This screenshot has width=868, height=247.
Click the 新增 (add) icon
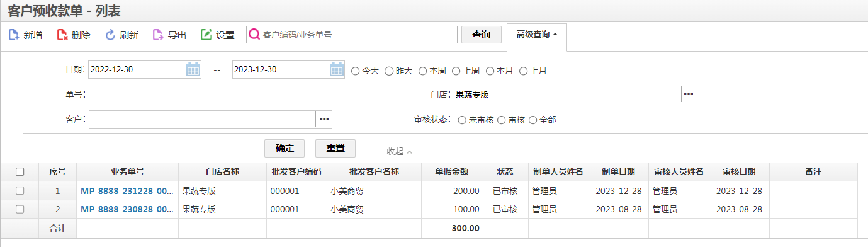[x=14, y=35]
